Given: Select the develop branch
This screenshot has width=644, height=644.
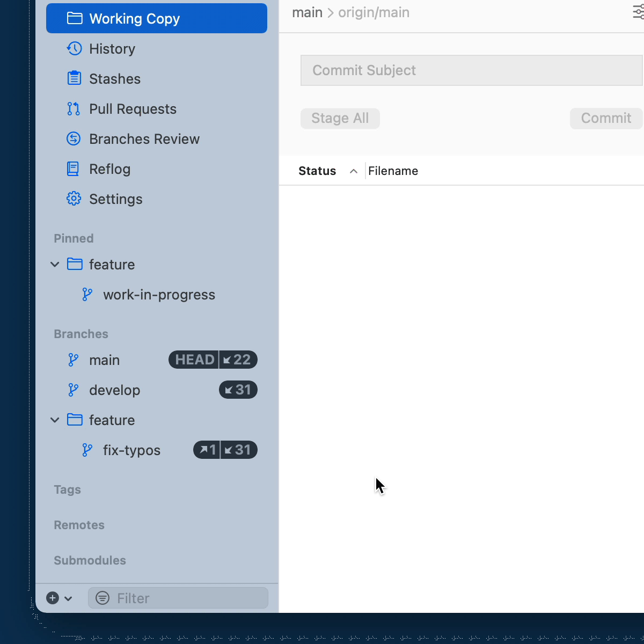Looking at the screenshot, I should [x=114, y=390].
